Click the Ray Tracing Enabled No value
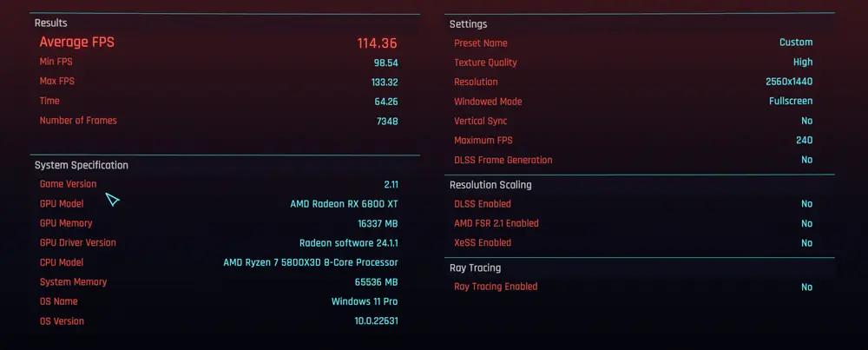 click(x=807, y=287)
